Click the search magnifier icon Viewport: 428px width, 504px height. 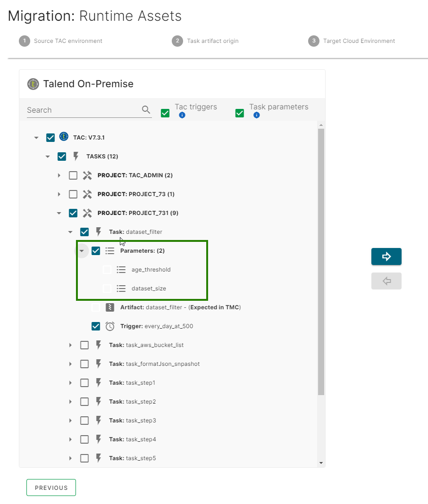(146, 109)
